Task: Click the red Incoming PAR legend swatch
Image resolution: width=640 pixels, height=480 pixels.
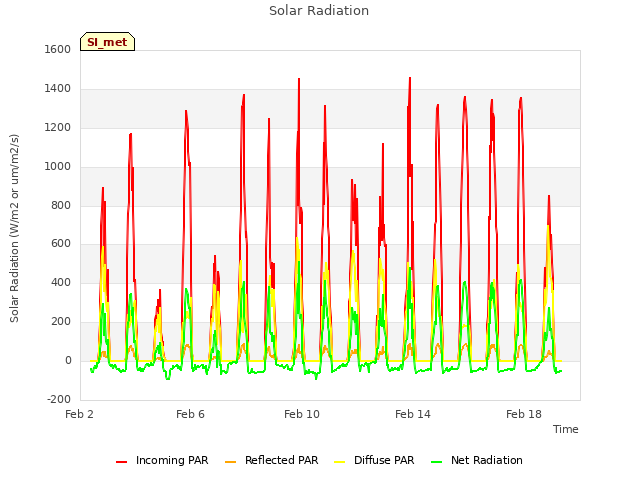Action: click(x=122, y=462)
